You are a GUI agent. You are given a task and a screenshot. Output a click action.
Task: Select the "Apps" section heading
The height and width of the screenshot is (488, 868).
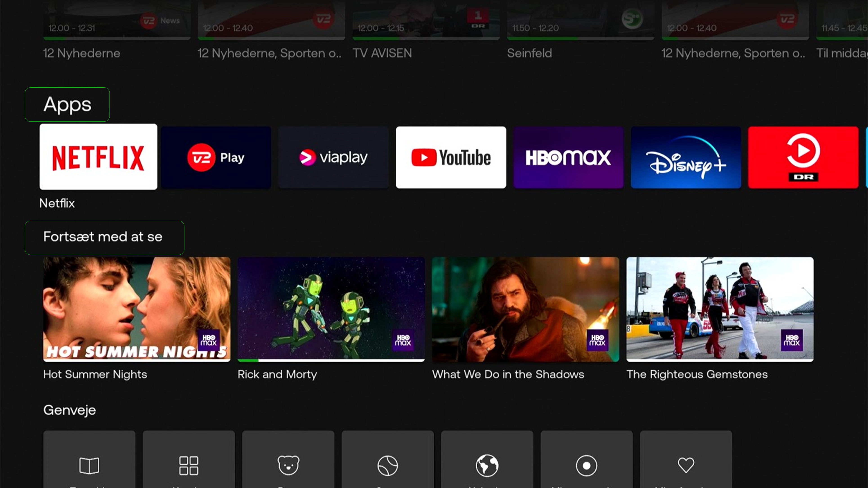tap(67, 104)
